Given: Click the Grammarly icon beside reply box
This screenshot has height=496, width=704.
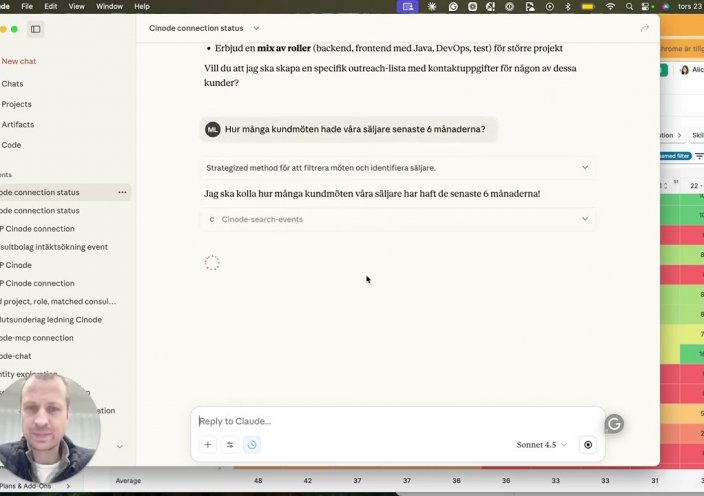Looking at the screenshot, I should (x=614, y=424).
